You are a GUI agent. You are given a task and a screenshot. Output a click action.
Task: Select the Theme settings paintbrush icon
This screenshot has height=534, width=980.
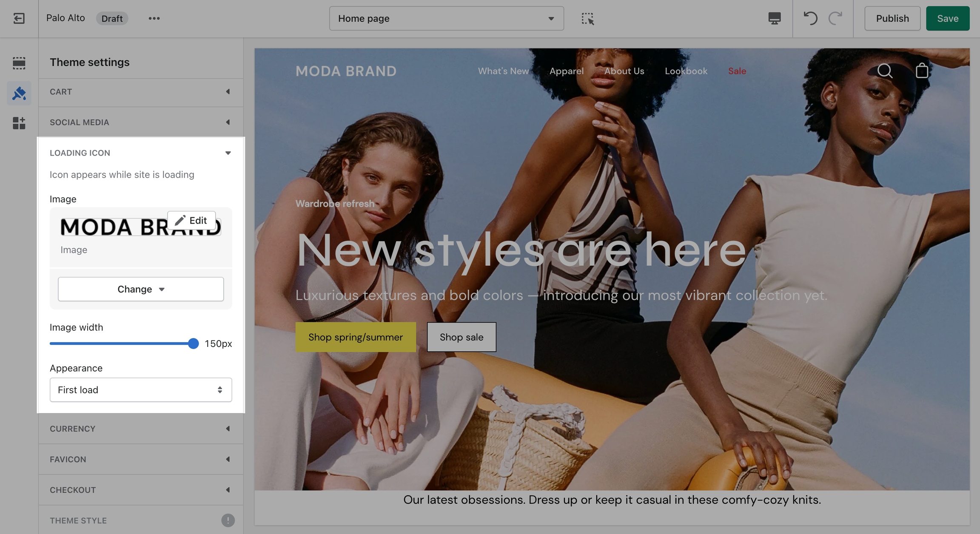[x=19, y=93]
